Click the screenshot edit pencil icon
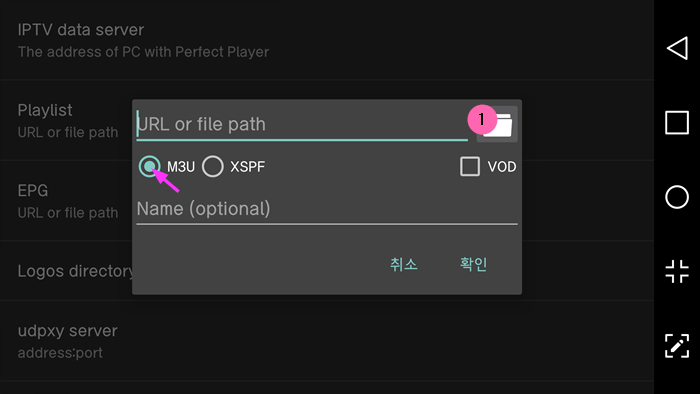The height and width of the screenshot is (394, 700). tap(677, 345)
